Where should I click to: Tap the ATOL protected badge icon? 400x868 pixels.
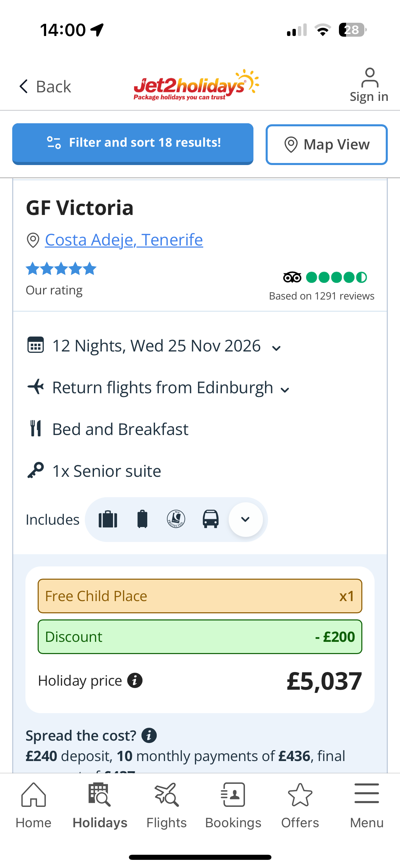click(176, 519)
